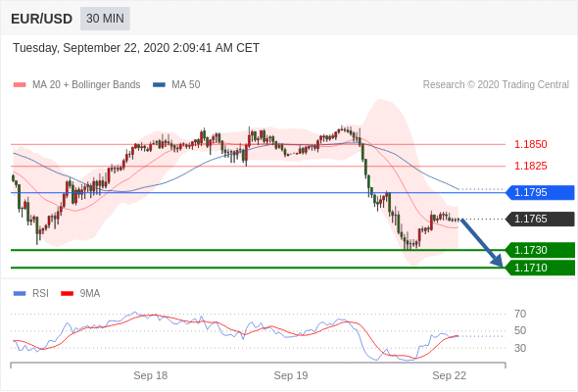
Task: Click the 9MA red legend swatch
Action: point(67,294)
